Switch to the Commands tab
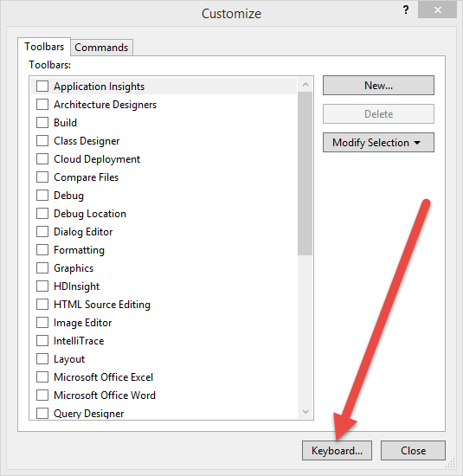The height and width of the screenshot is (476, 463). [x=101, y=48]
